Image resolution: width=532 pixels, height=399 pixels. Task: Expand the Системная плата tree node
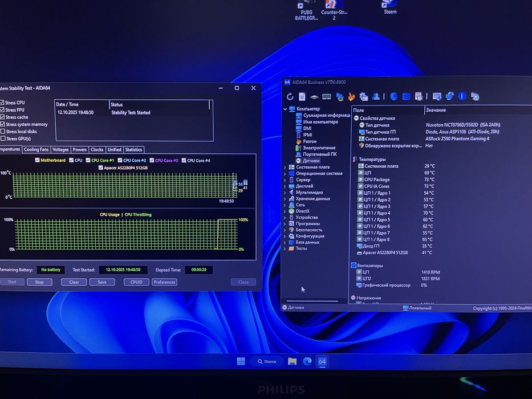285,167
